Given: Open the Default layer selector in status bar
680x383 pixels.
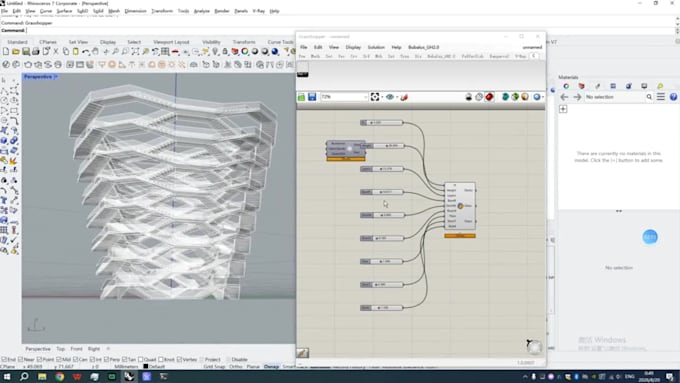Looking at the screenshot, I should coord(154,367).
